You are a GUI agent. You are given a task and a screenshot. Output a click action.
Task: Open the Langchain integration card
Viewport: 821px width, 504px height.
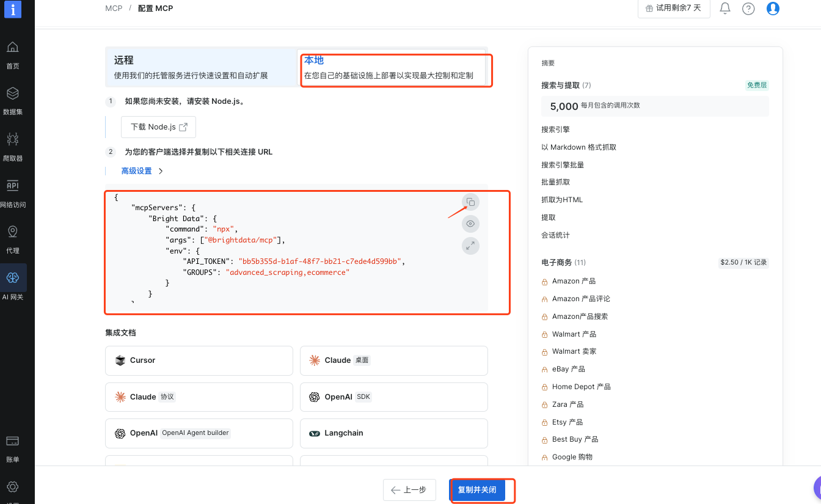394,433
